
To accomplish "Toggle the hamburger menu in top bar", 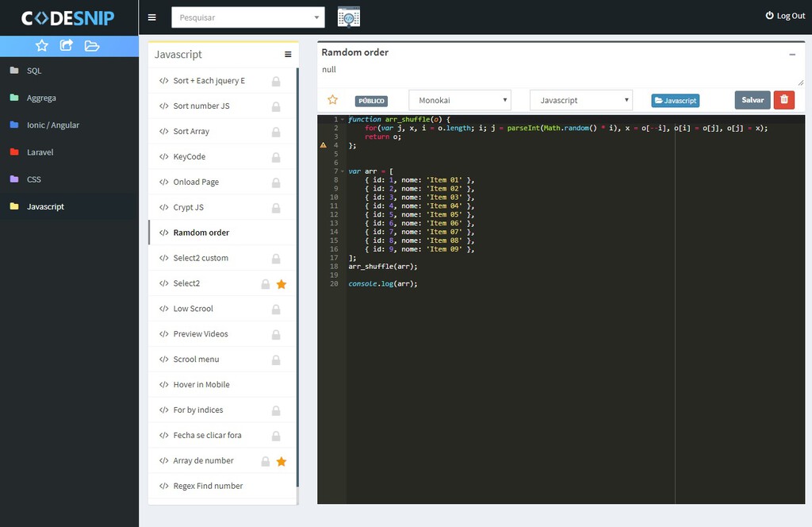I will [152, 17].
